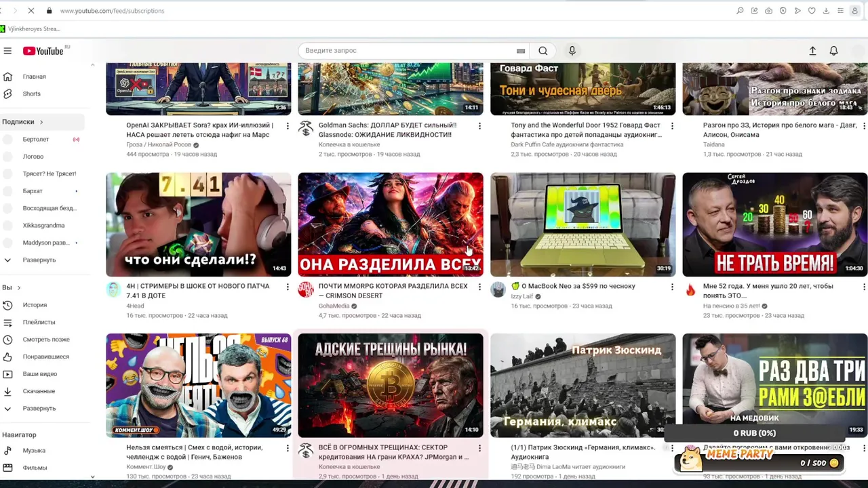Open the browser easy setup sliders icon
This screenshot has width=868, height=488.
point(840,11)
